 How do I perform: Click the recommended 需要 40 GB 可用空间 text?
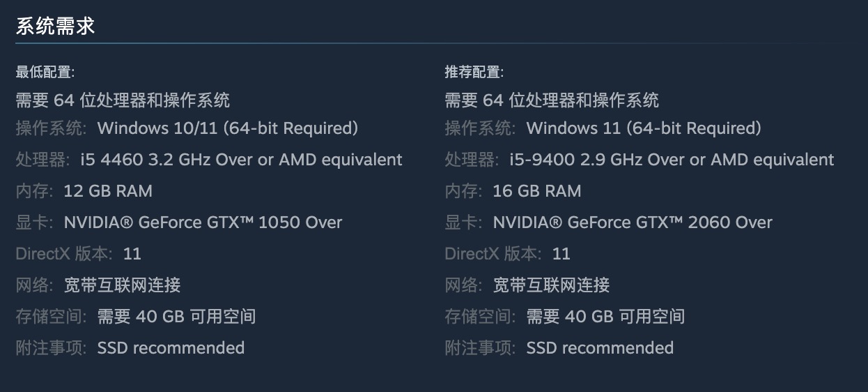pyautogui.click(x=605, y=317)
